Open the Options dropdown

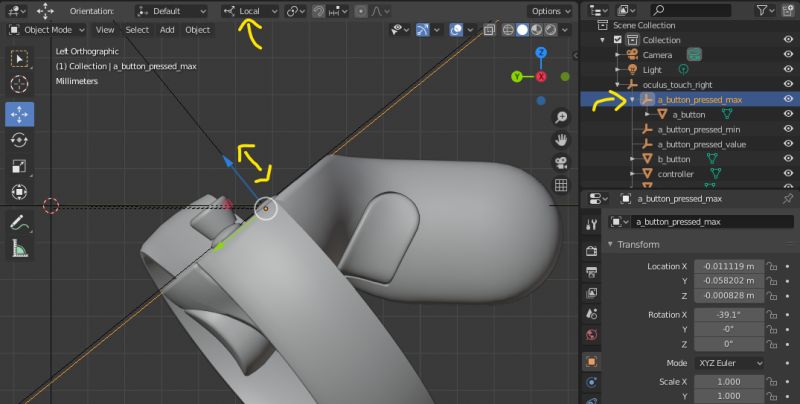(551, 11)
